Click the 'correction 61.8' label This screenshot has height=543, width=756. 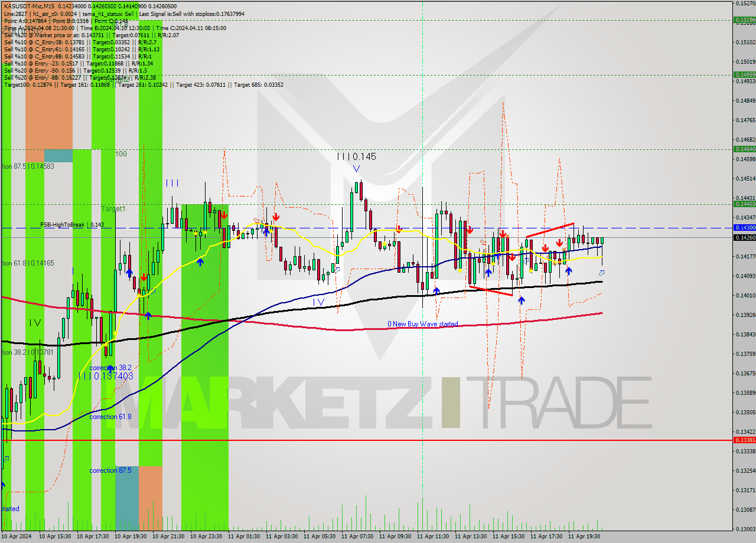[110, 417]
